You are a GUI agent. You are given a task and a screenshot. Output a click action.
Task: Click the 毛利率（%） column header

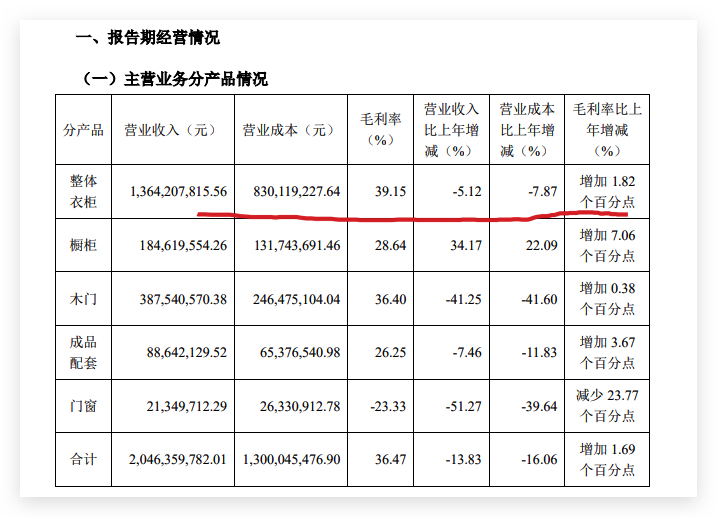[380, 130]
